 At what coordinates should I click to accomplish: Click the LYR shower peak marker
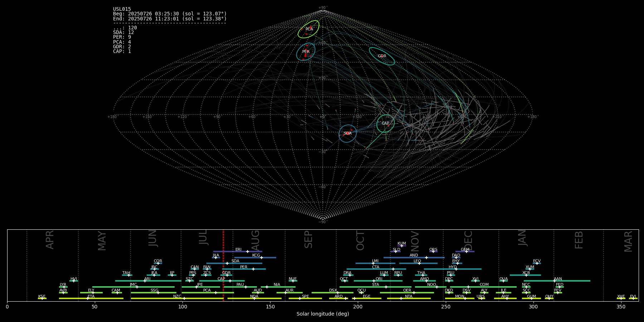(x=64, y=287)
